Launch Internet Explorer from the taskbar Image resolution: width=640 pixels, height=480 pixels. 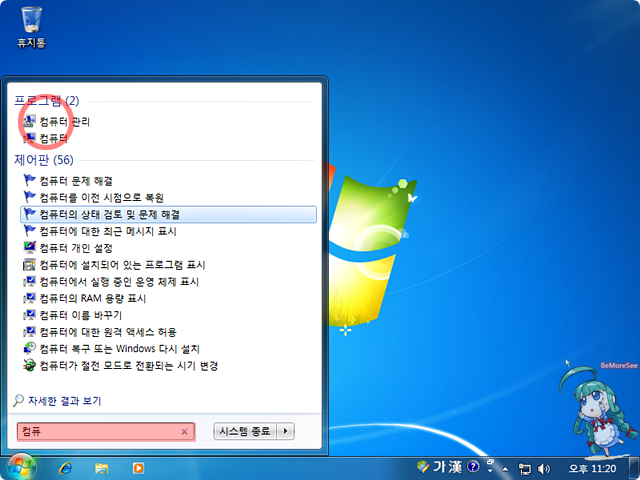[66, 467]
